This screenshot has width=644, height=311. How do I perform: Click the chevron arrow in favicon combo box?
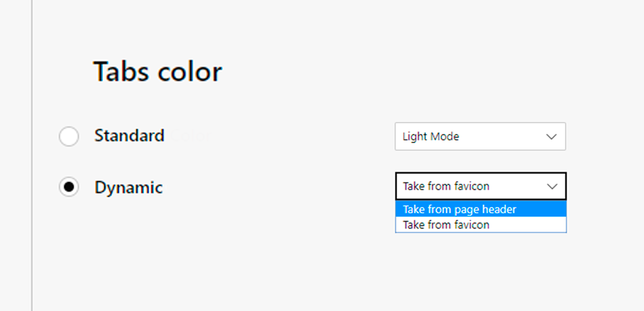tap(552, 186)
